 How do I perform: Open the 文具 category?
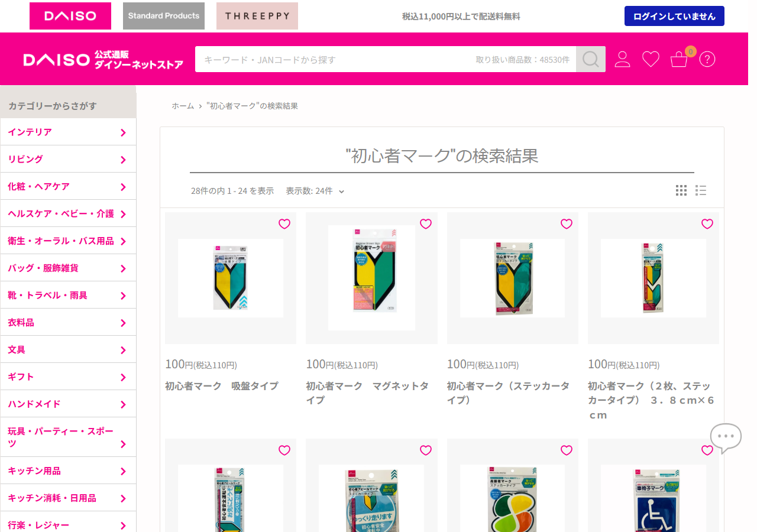tap(68, 349)
